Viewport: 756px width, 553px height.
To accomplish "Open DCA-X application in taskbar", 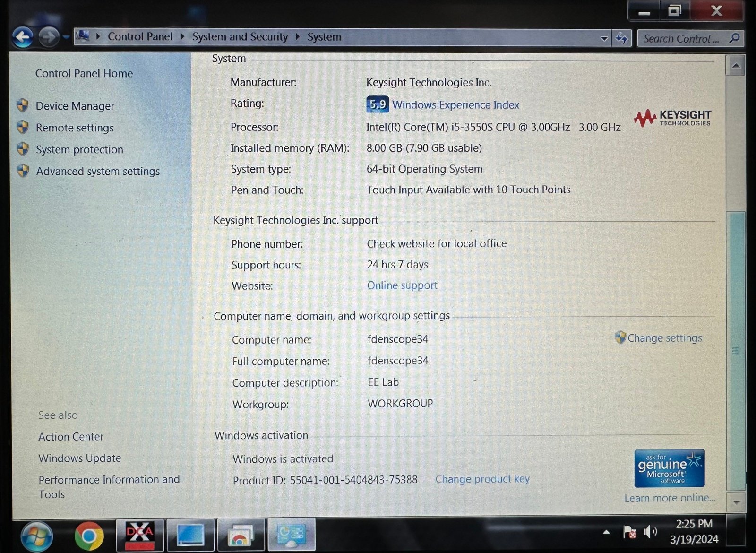I will click(x=140, y=536).
